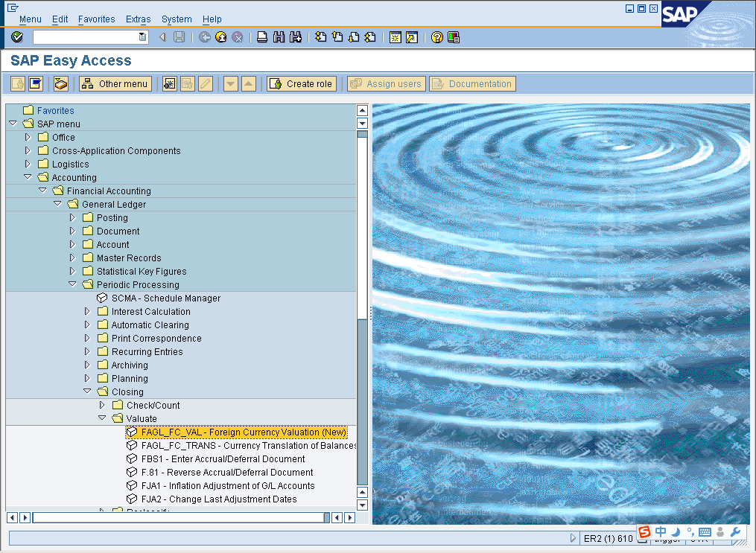Image resolution: width=756 pixels, height=553 pixels.
Task: Expand the Check/Count folder
Action: (102, 405)
